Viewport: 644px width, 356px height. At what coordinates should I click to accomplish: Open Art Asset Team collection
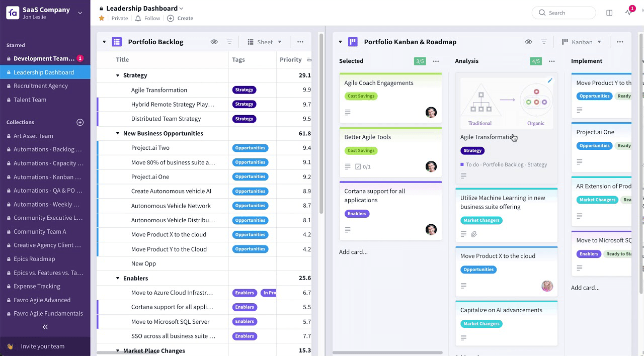[33, 136]
